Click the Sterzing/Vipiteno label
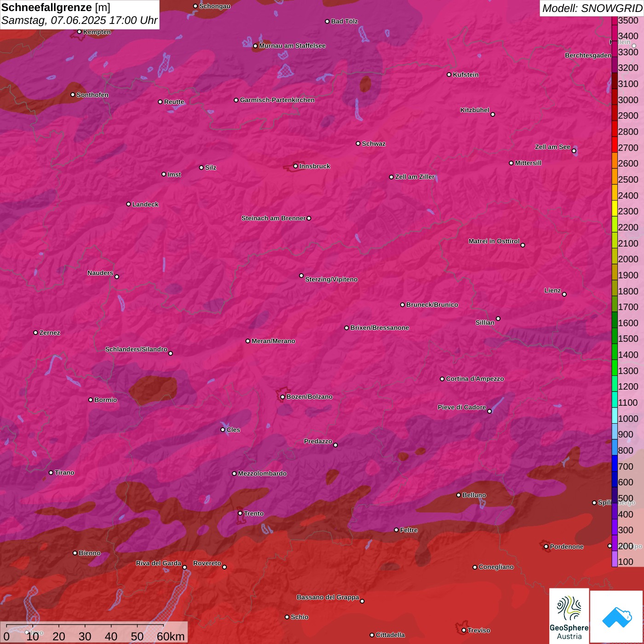 331,279
